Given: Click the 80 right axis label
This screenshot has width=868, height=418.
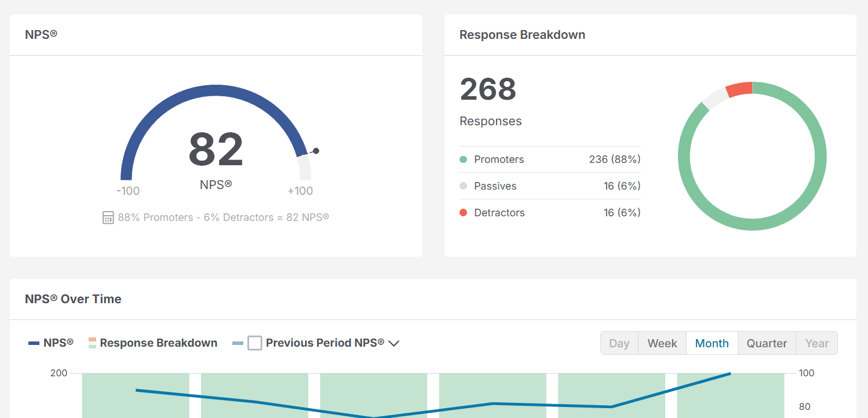Looking at the screenshot, I should click(x=805, y=406).
